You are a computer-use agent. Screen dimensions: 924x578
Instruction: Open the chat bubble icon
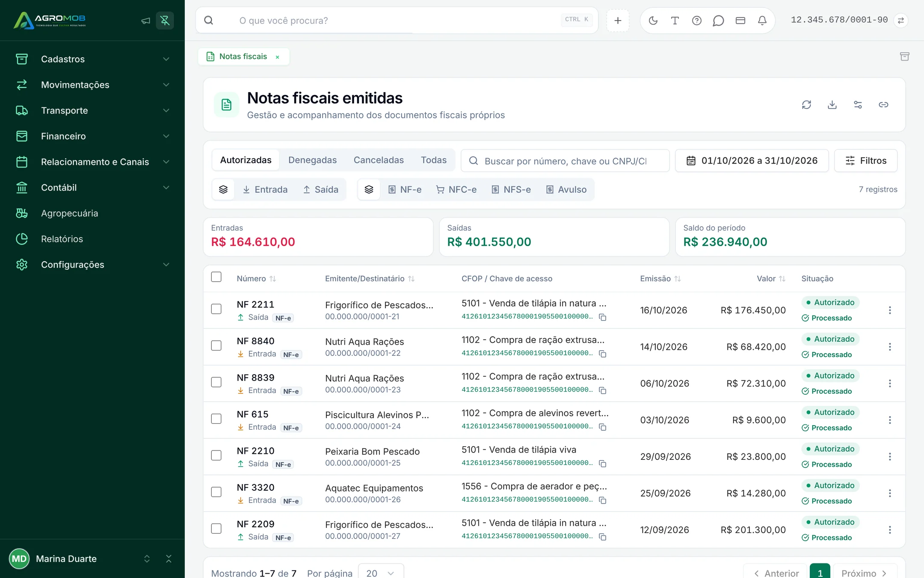[718, 21]
